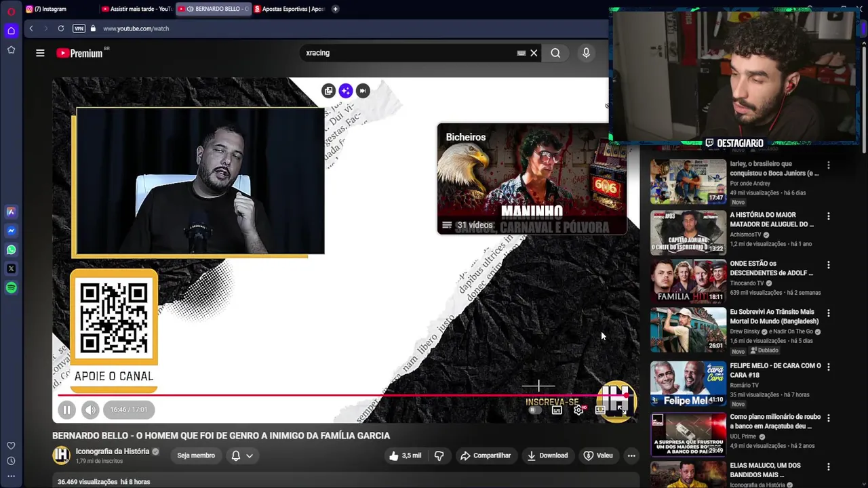Open the video settings gear
Image resolution: width=868 pixels, height=488 pixels.
[578, 410]
